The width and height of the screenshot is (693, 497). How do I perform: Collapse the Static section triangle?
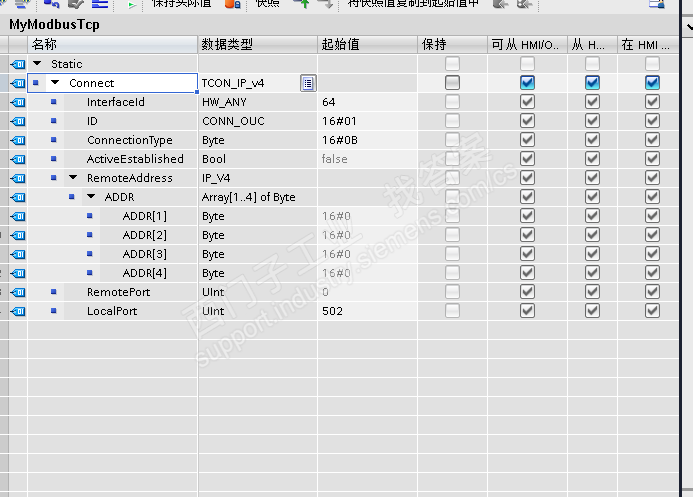tap(38, 64)
